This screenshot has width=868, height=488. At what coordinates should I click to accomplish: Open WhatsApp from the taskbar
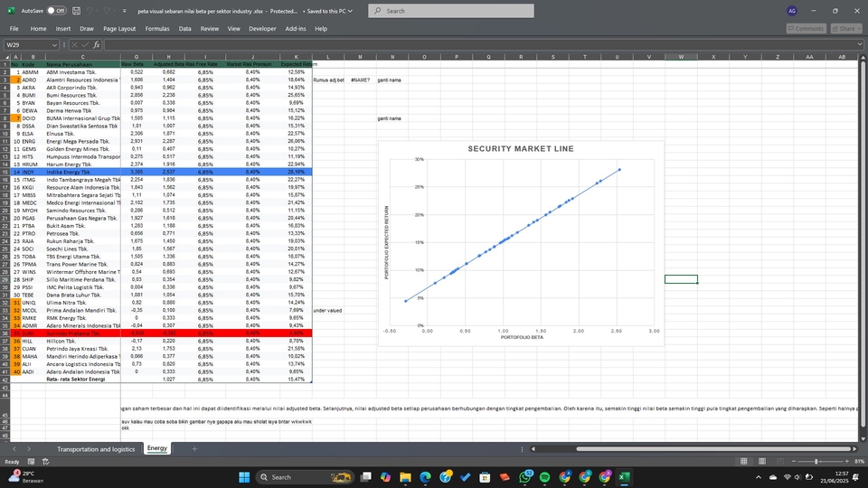pos(524,477)
